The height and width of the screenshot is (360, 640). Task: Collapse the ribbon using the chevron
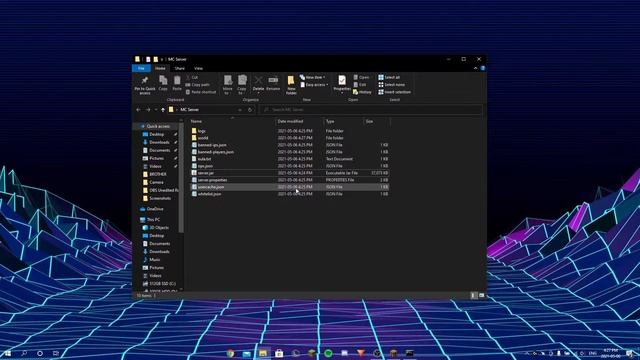coord(476,68)
